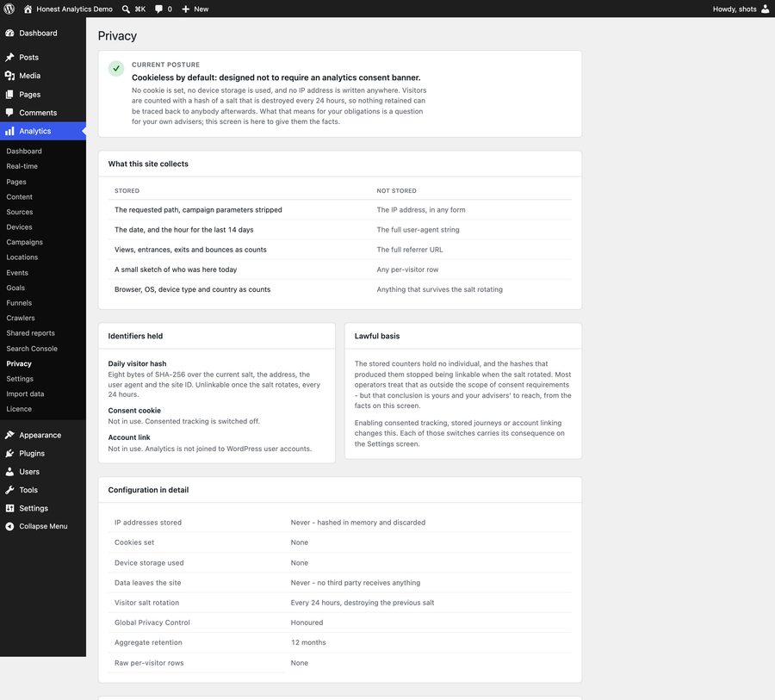Click 'Visitor salt rotation' row label

tap(146, 603)
